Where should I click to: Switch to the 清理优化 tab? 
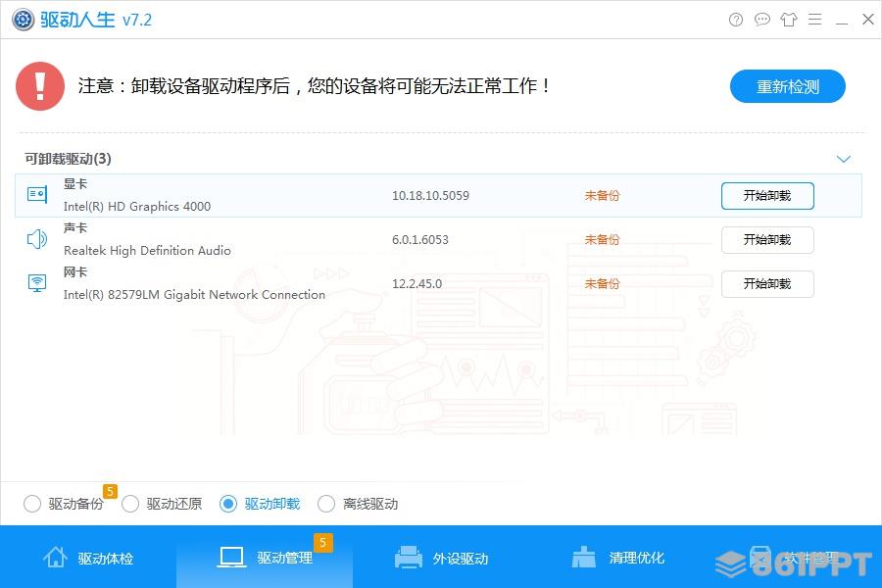click(x=617, y=557)
